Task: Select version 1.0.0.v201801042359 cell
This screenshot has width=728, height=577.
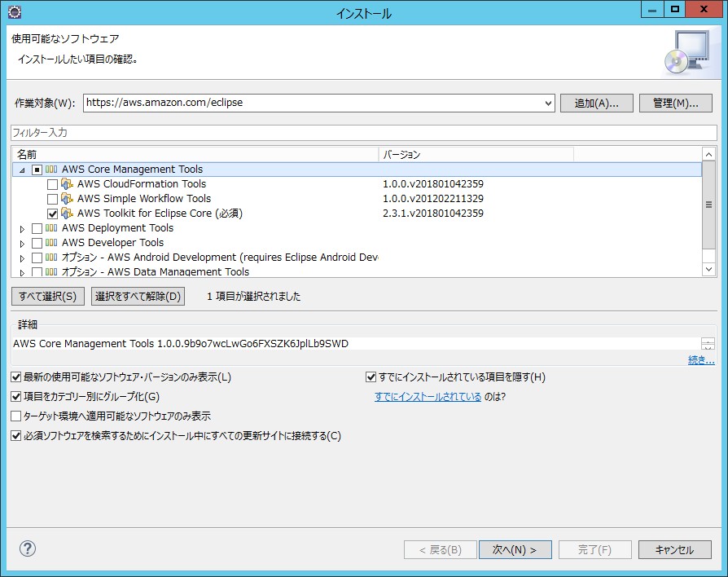Action: coord(432,184)
